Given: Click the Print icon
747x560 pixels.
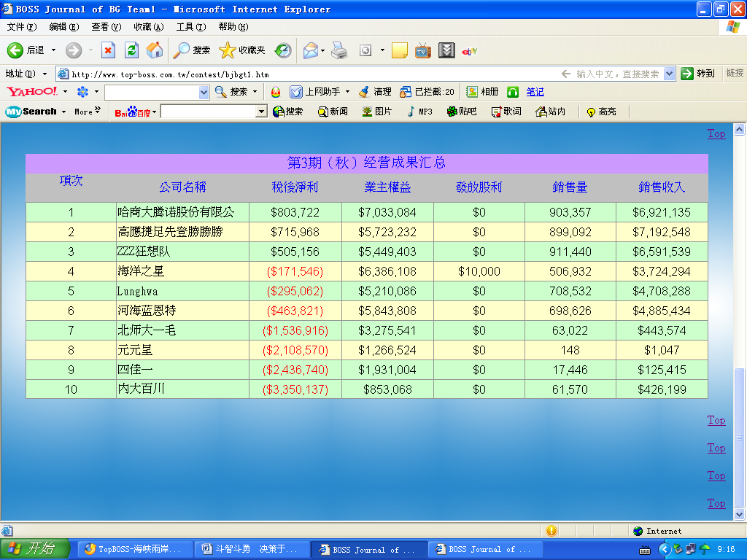Looking at the screenshot, I should [339, 50].
